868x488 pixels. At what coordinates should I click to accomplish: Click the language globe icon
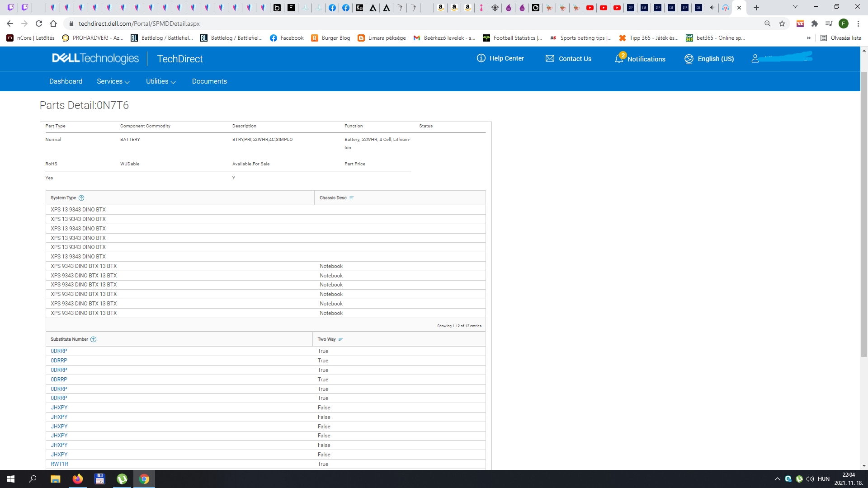click(x=689, y=59)
